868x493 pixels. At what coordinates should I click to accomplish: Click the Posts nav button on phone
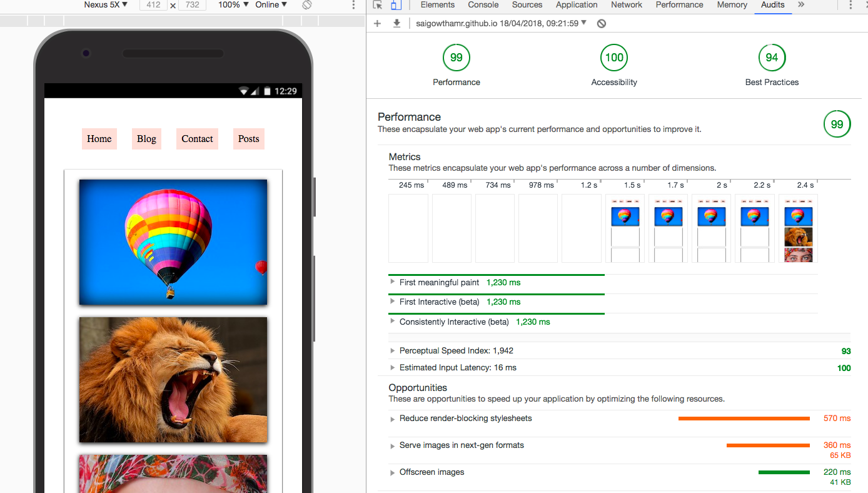click(x=249, y=139)
